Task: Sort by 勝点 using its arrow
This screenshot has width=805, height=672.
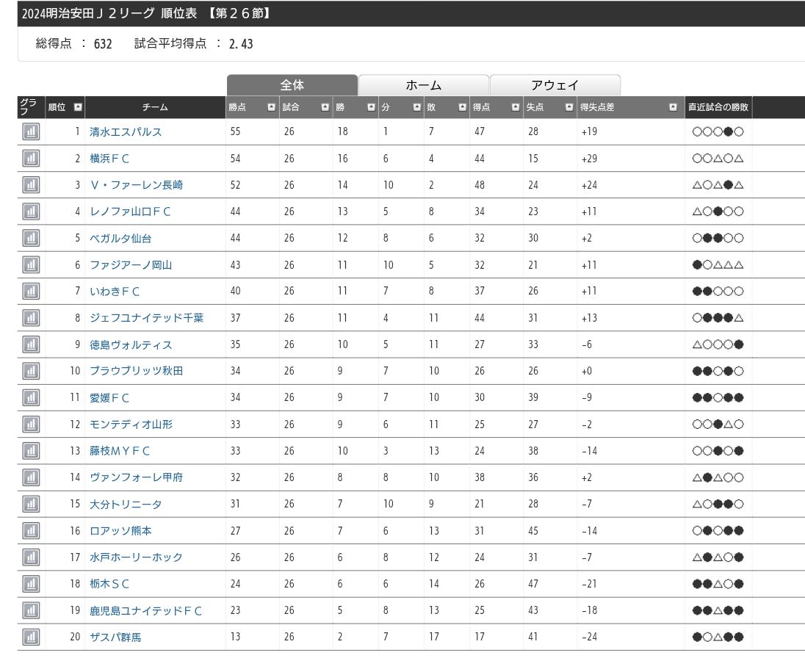Action: [271, 107]
